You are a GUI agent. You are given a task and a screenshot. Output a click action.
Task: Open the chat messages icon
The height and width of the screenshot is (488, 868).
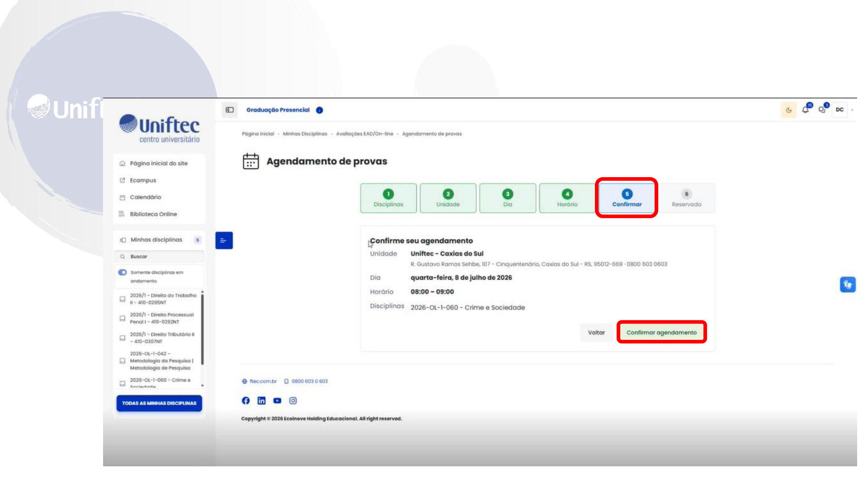tap(822, 109)
